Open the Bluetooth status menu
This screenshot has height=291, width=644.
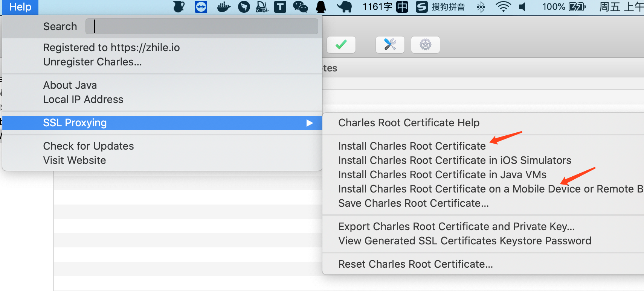coord(481,7)
